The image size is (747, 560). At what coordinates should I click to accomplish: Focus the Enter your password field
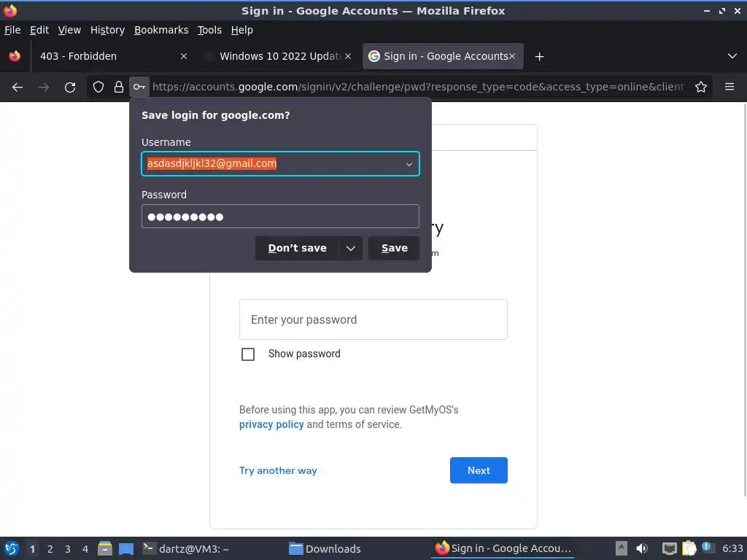click(x=373, y=319)
